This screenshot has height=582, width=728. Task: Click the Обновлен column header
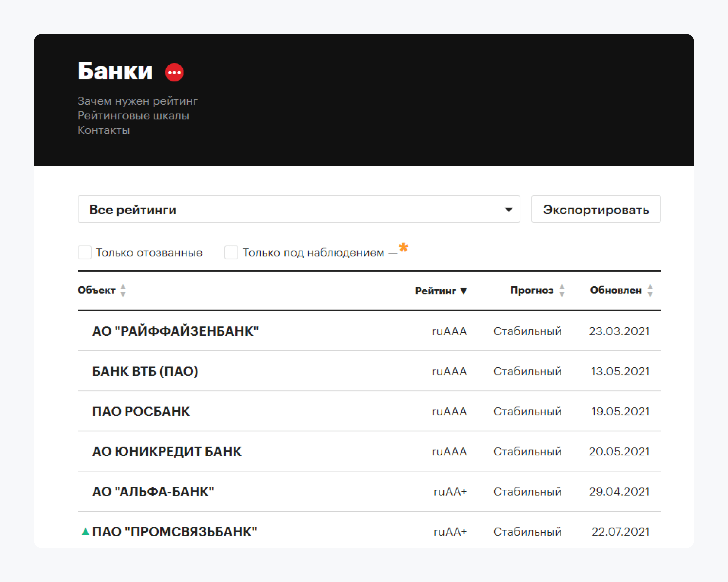[x=616, y=290]
